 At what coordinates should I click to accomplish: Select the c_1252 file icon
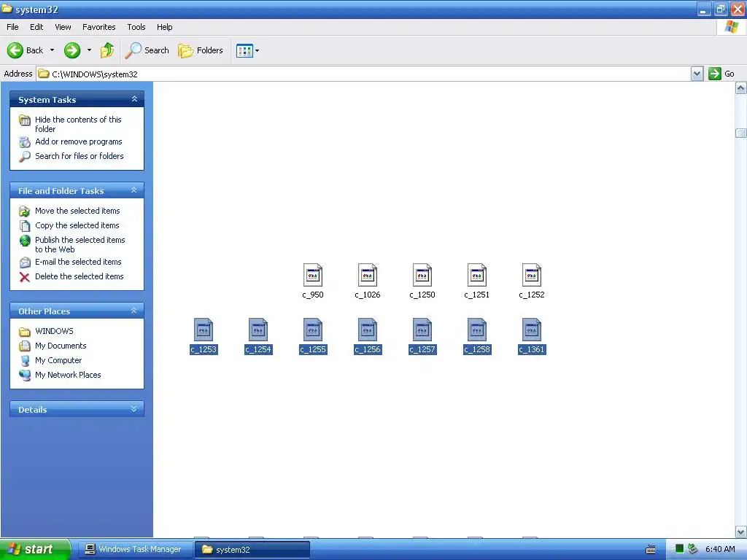pos(532,275)
